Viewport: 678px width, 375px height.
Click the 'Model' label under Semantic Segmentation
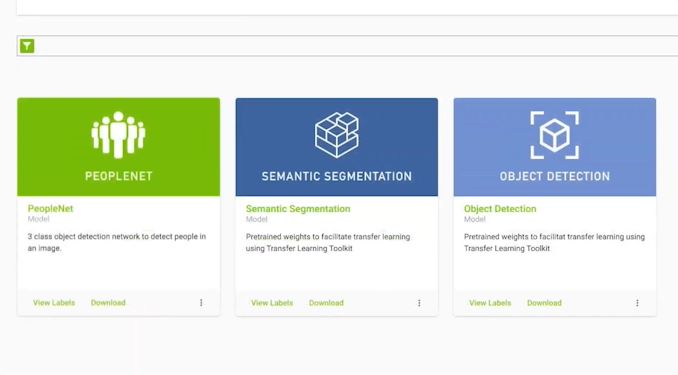coord(256,219)
